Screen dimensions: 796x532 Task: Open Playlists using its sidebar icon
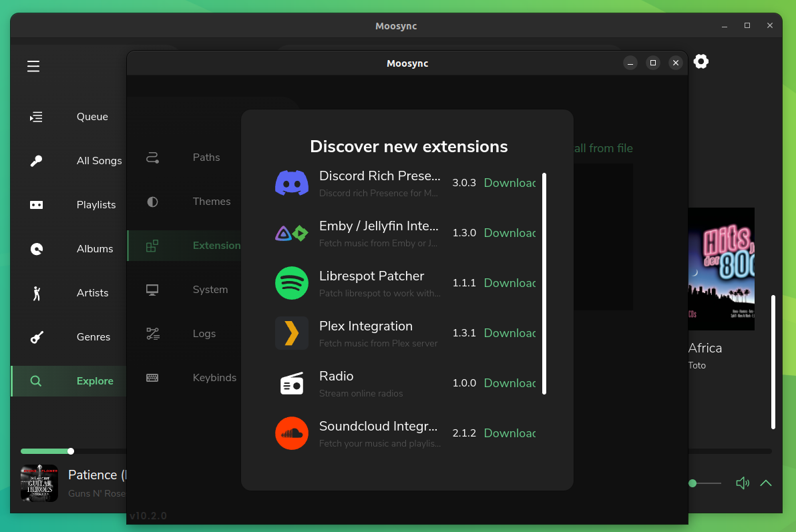pos(35,204)
